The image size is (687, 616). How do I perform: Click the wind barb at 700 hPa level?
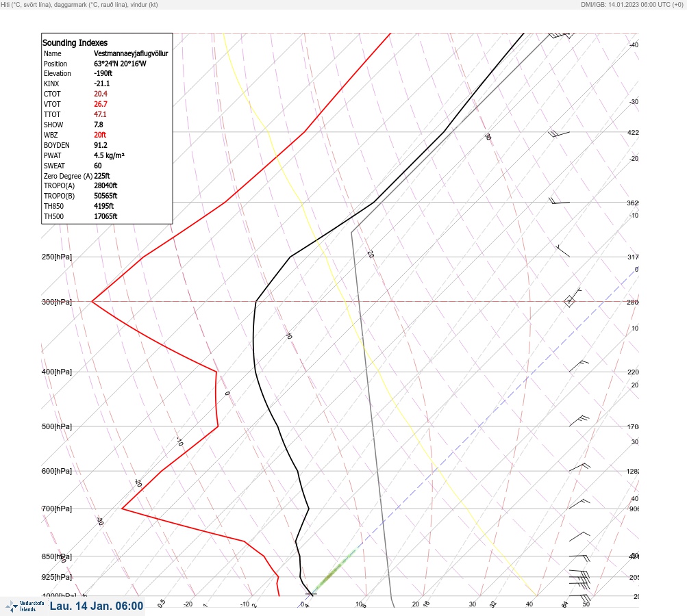[x=579, y=504]
